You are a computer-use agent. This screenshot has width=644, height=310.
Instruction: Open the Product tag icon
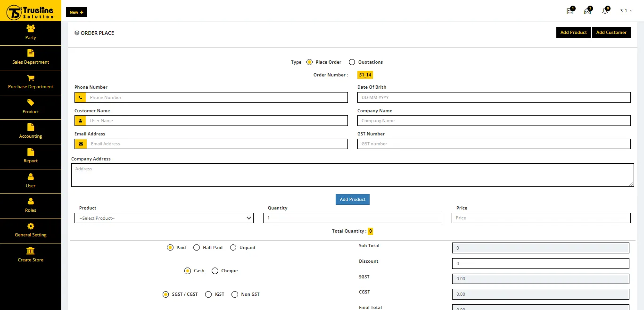click(x=31, y=102)
